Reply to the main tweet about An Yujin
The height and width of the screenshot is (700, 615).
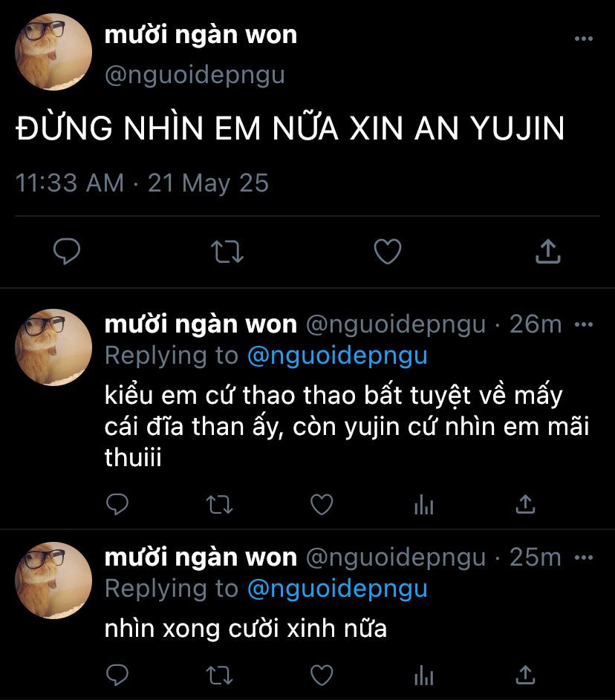coord(67,252)
